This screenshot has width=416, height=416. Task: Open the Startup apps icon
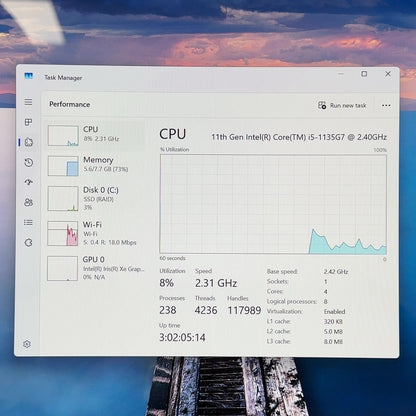29,182
